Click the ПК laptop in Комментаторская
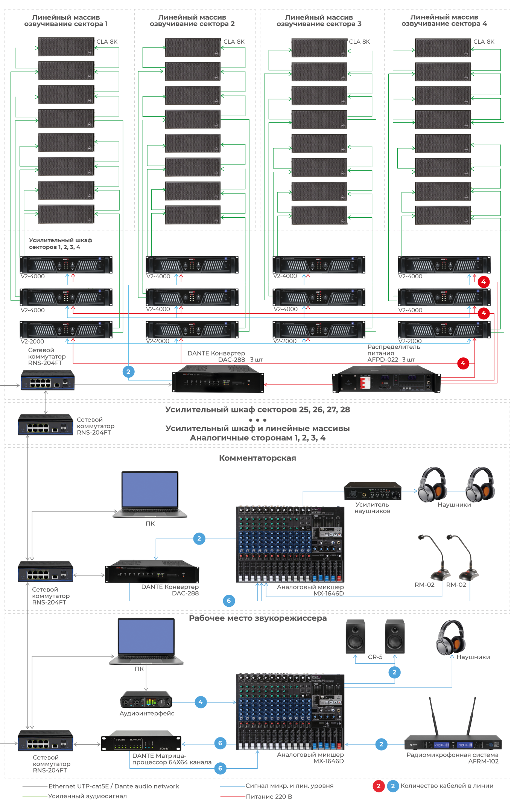The width and height of the screenshot is (514, 812). [150, 494]
